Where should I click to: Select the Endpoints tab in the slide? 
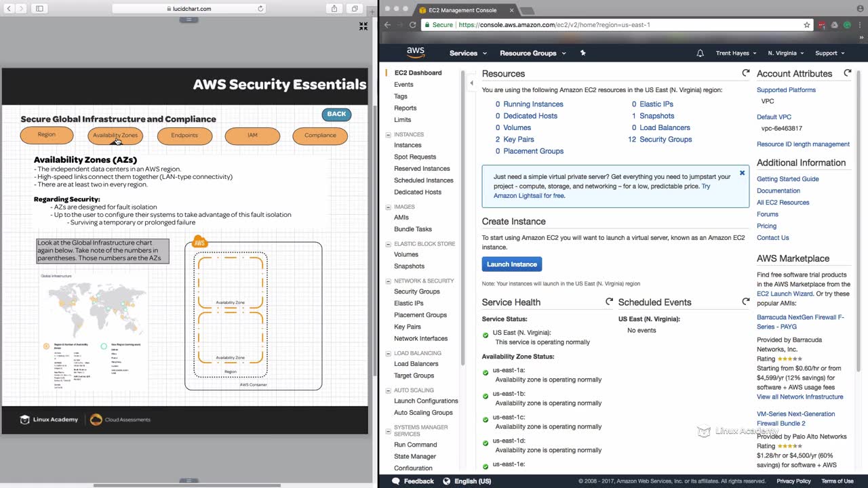tap(184, 136)
